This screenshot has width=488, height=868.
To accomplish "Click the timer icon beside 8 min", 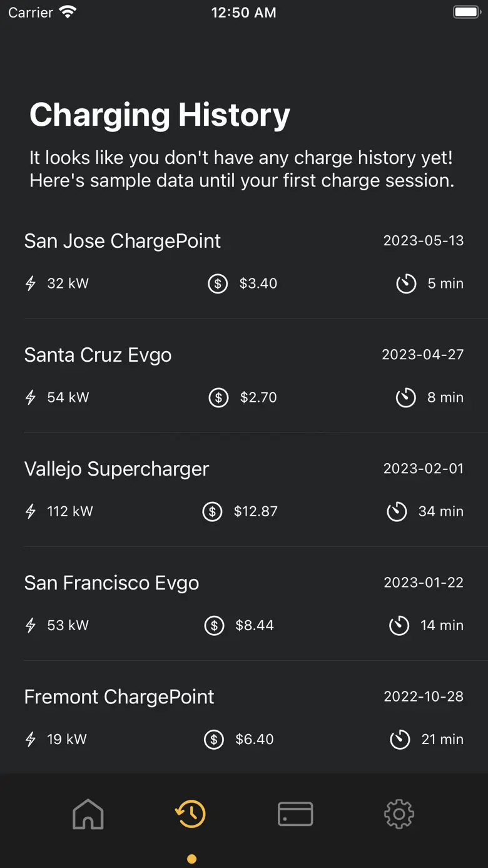I will [x=406, y=397].
